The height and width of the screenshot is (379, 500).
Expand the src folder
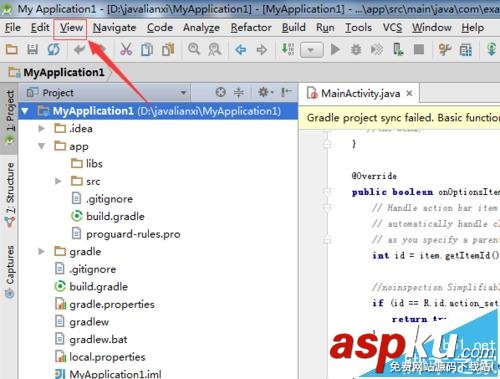tap(58, 181)
